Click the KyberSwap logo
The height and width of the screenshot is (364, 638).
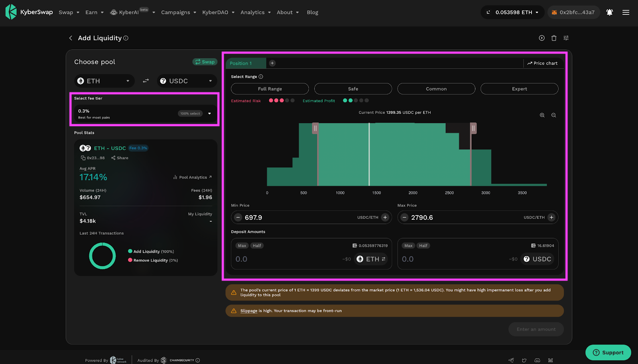[29, 12]
